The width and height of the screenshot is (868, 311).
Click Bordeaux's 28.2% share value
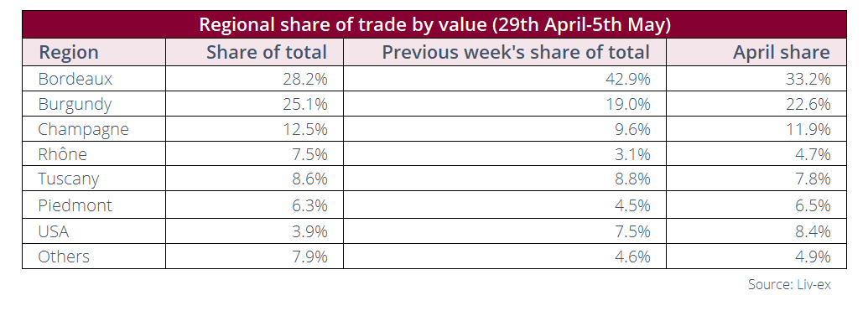(x=309, y=79)
